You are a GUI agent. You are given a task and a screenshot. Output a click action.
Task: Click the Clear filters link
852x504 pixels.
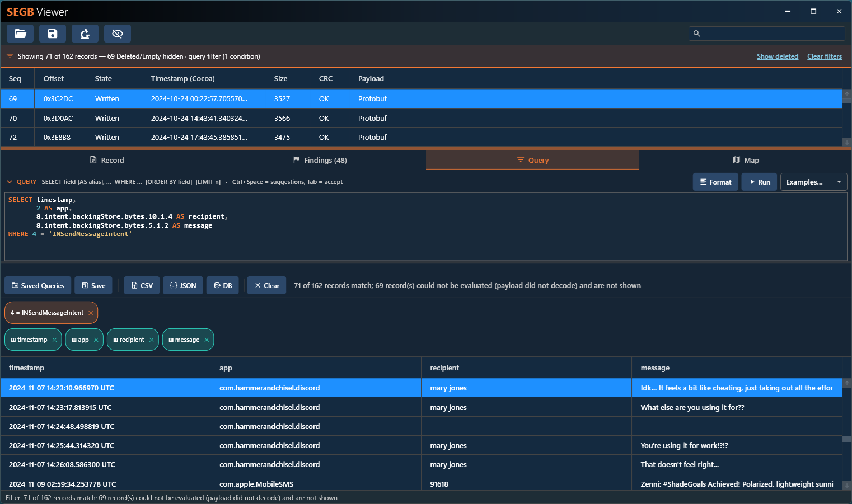(x=825, y=56)
